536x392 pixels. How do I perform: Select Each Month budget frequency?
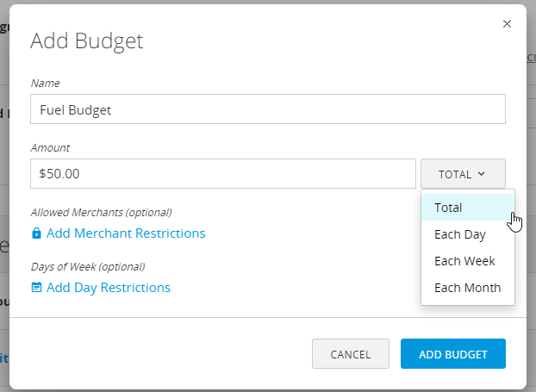point(467,288)
